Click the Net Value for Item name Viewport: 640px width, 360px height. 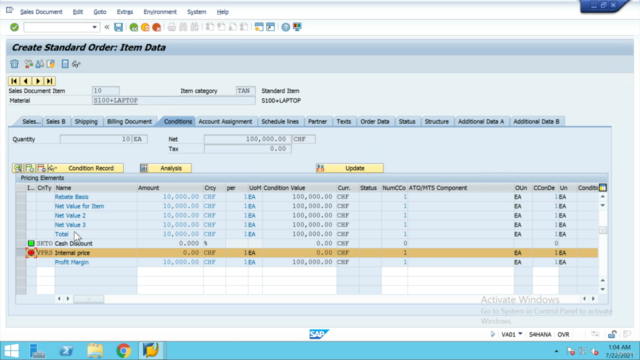[x=79, y=206]
